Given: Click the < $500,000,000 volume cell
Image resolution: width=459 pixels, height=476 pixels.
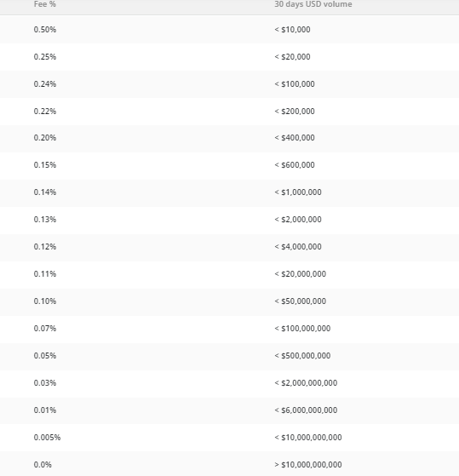Looking at the screenshot, I should point(302,355).
